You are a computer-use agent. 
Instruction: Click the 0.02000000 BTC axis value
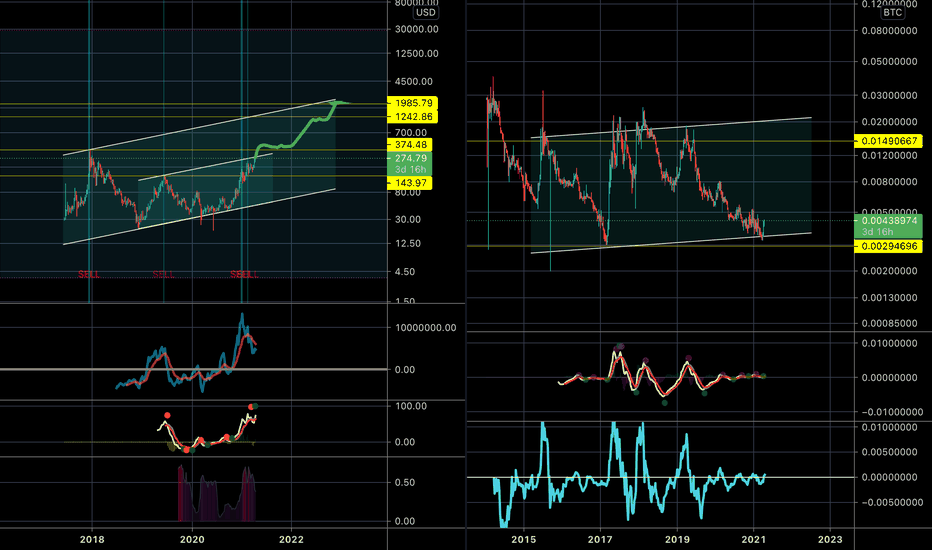pyautogui.click(x=889, y=122)
